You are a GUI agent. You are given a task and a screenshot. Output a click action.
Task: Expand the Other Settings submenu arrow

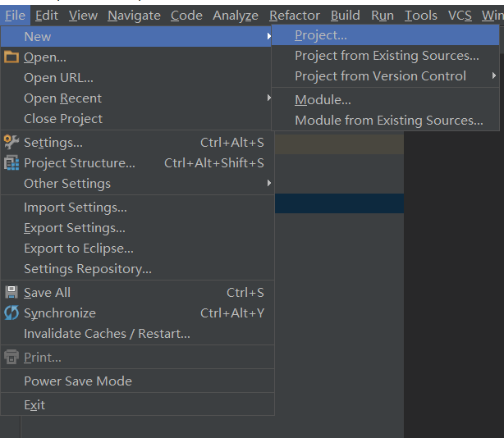coord(268,183)
